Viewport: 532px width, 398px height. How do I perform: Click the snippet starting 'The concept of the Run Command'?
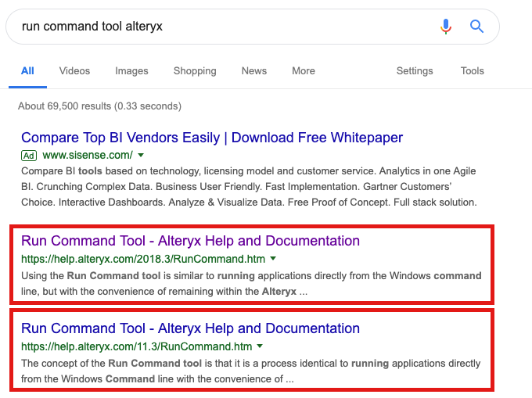(250, 371)
